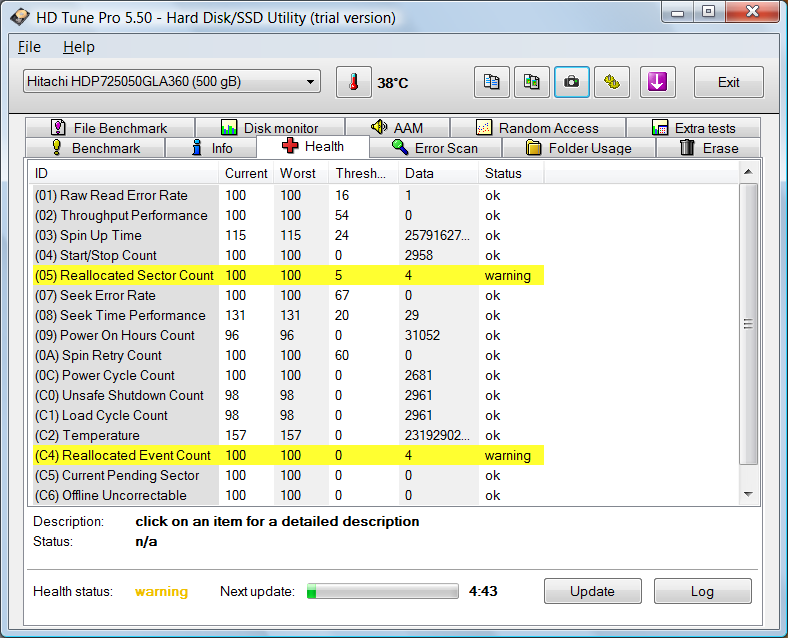The width and height of the screenshot is (788, 638).
Task: Close the HD Tune Pro window
Action: (752, 12)
